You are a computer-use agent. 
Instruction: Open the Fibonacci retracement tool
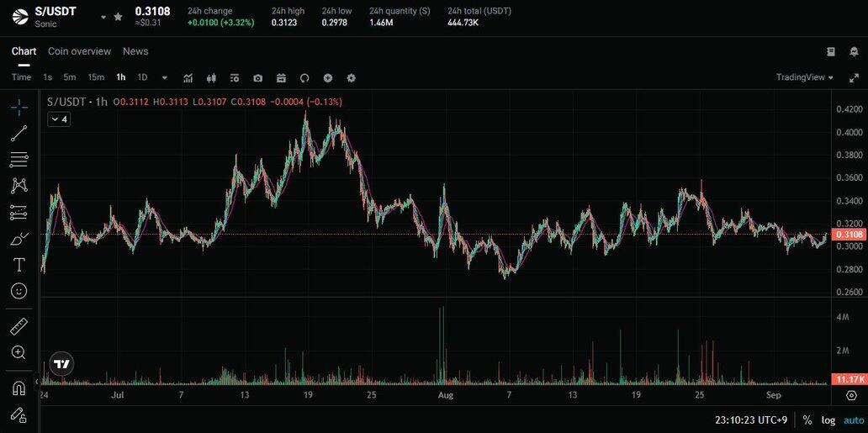[19, 160]
